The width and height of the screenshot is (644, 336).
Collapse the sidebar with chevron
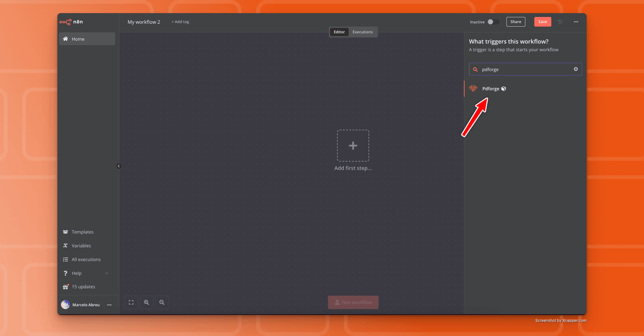[119, 166]
